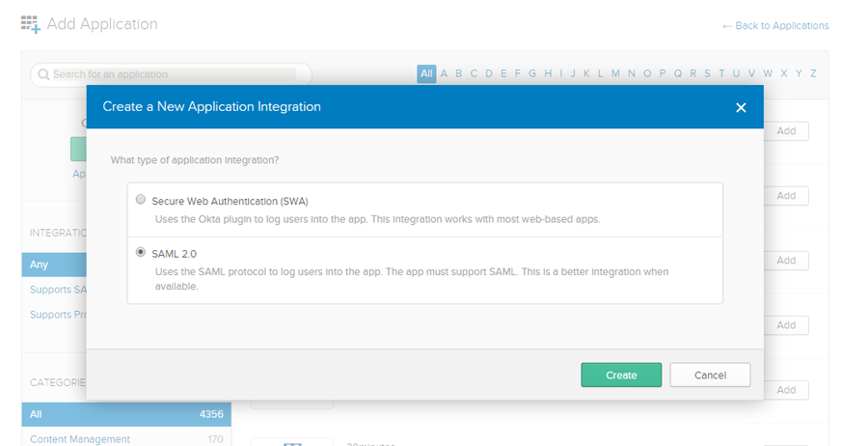Focus the Search for an application field

pos(172,74)
